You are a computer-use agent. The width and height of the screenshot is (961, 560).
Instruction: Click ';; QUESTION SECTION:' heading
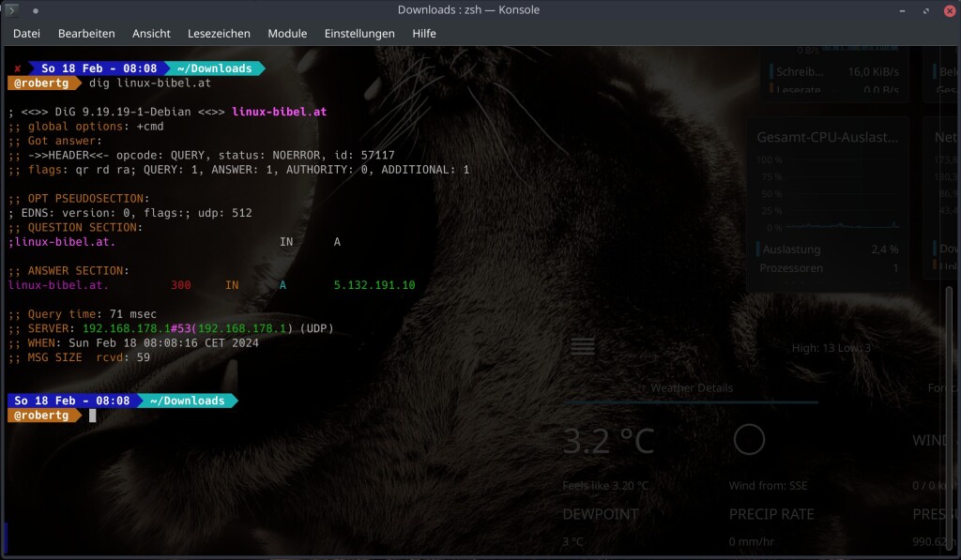click(x=75, y=227)
